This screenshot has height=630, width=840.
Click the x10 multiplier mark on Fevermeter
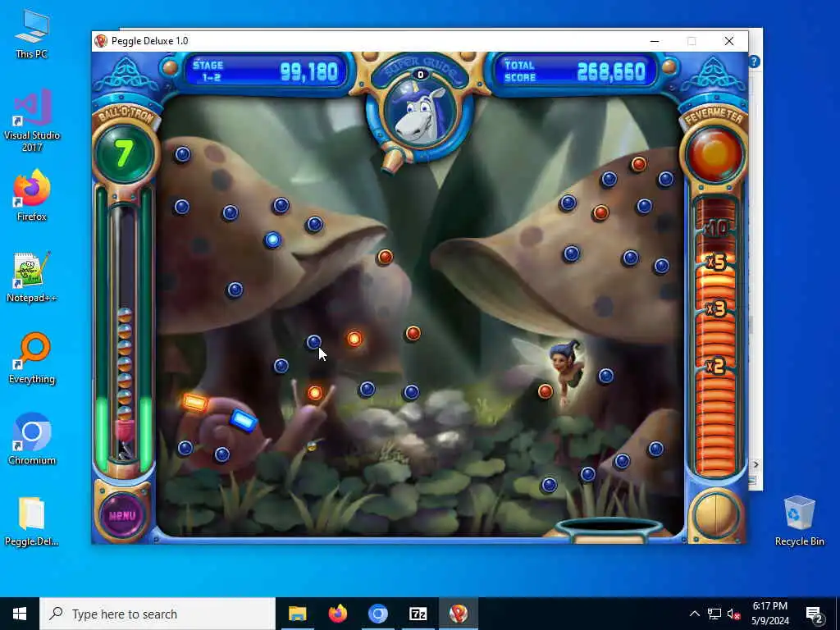(716, 228)
